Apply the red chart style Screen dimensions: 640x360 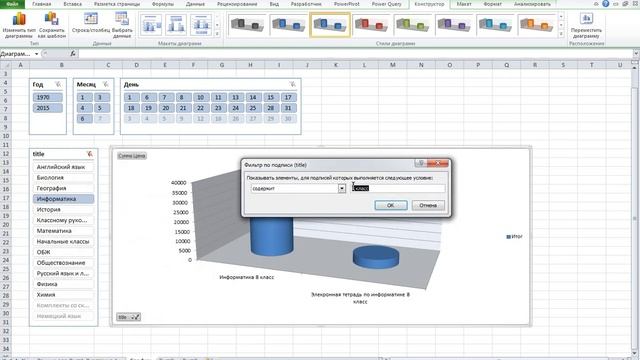coord(371,25)
